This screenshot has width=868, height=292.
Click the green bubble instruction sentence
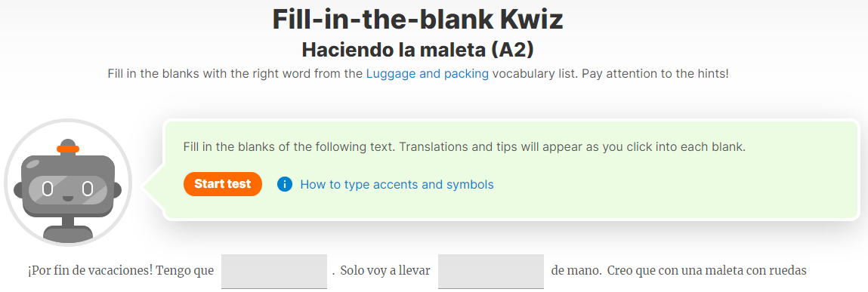(x=465, y=148)
